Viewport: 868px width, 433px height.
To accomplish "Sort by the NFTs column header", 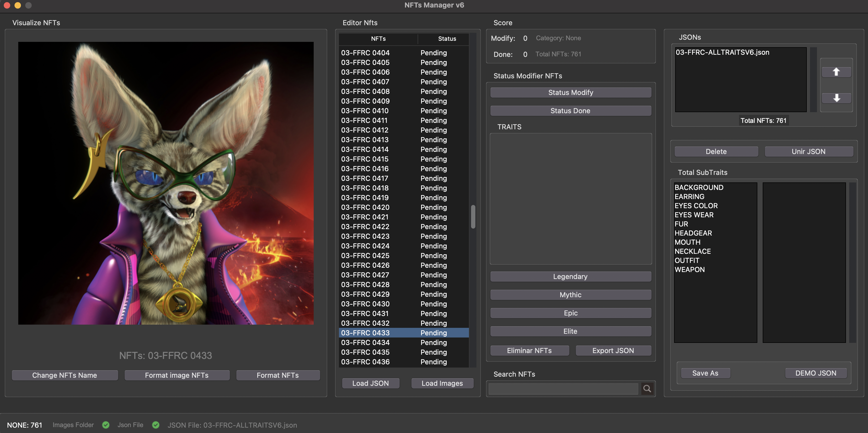I will point(378,39).
